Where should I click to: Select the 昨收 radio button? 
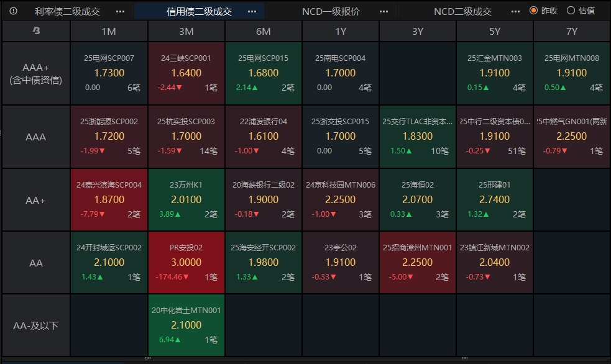534,11
